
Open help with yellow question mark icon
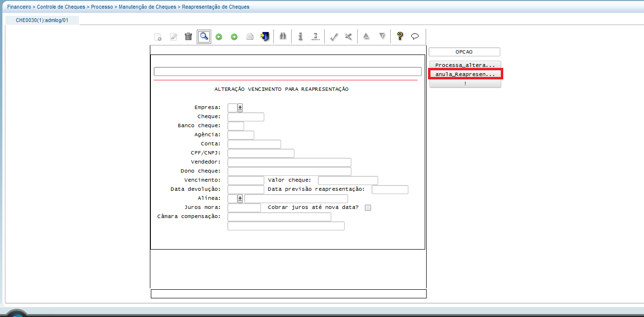400,36
